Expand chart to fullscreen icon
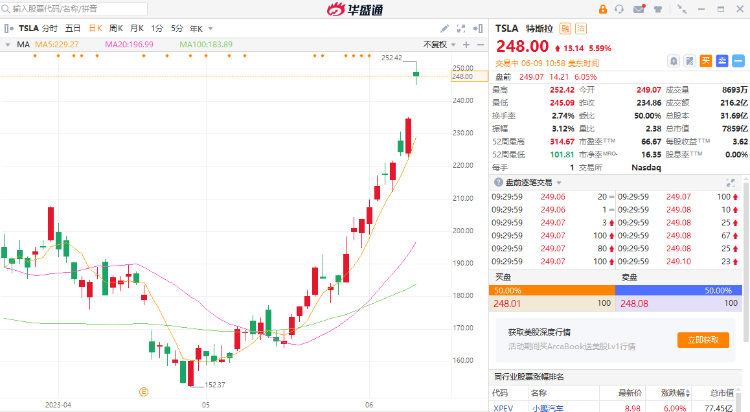The image size is (750, 412). tap(461, 29)
